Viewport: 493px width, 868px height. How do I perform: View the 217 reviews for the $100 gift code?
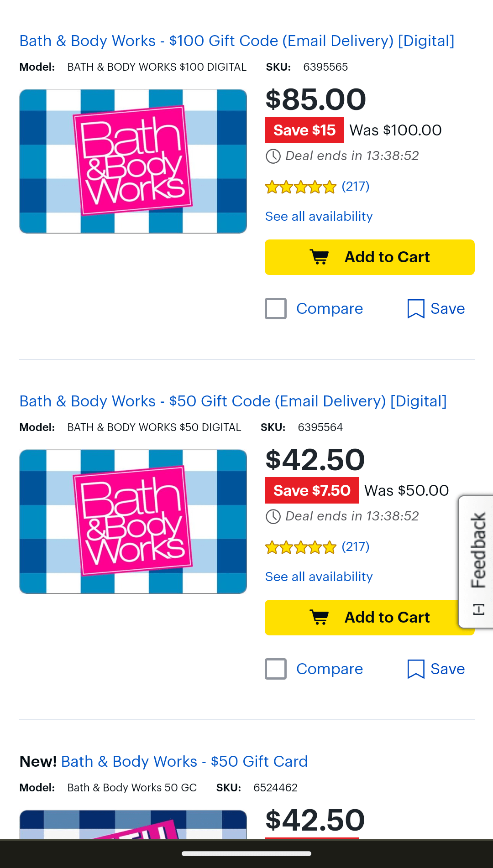(x=355, y=186)
